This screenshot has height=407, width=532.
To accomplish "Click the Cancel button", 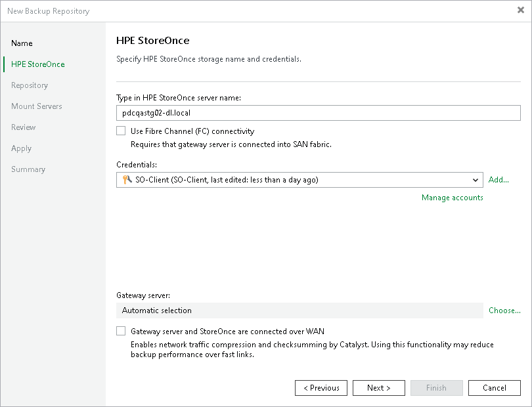I will point(495,388).
